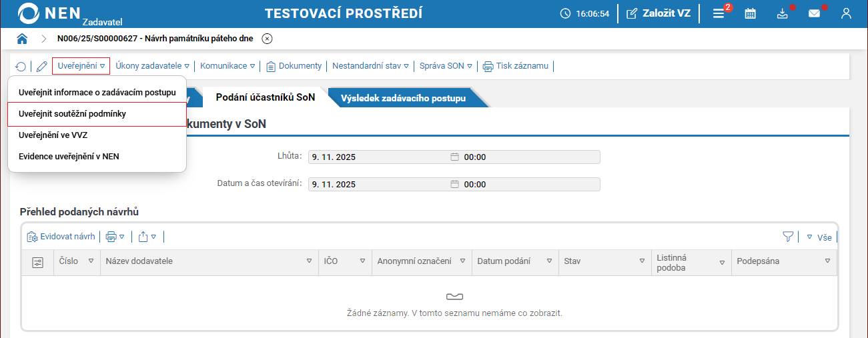Sort by Číslo column
868x338 pixels.
coord(76,261)
